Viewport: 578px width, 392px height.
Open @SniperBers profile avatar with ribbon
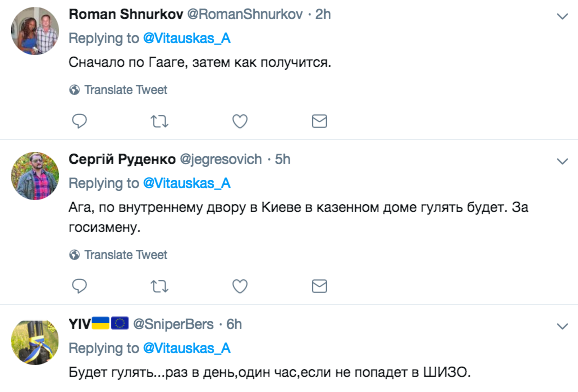(x=35, y=341)
